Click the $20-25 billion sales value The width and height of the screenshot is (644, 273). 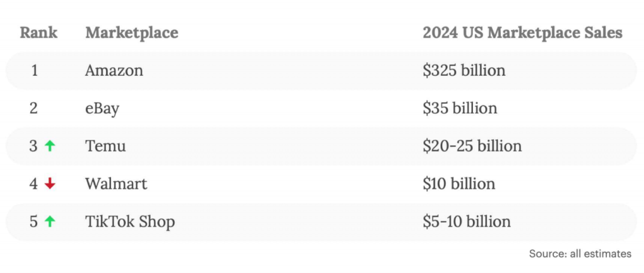472,146
